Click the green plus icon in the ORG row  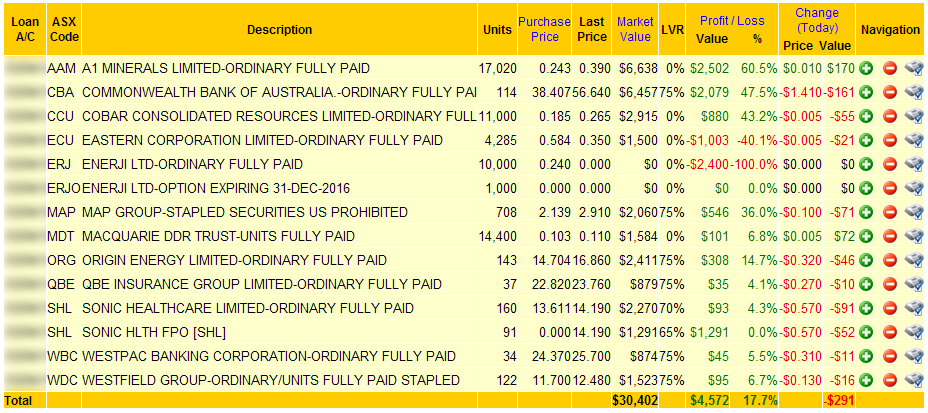(868, 260)
